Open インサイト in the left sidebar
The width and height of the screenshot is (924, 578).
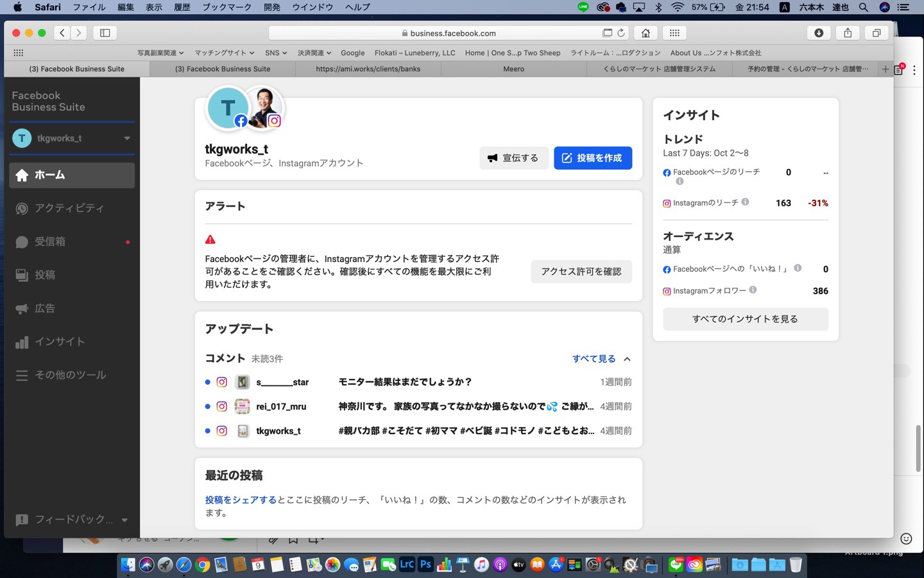tap(72, 342)
